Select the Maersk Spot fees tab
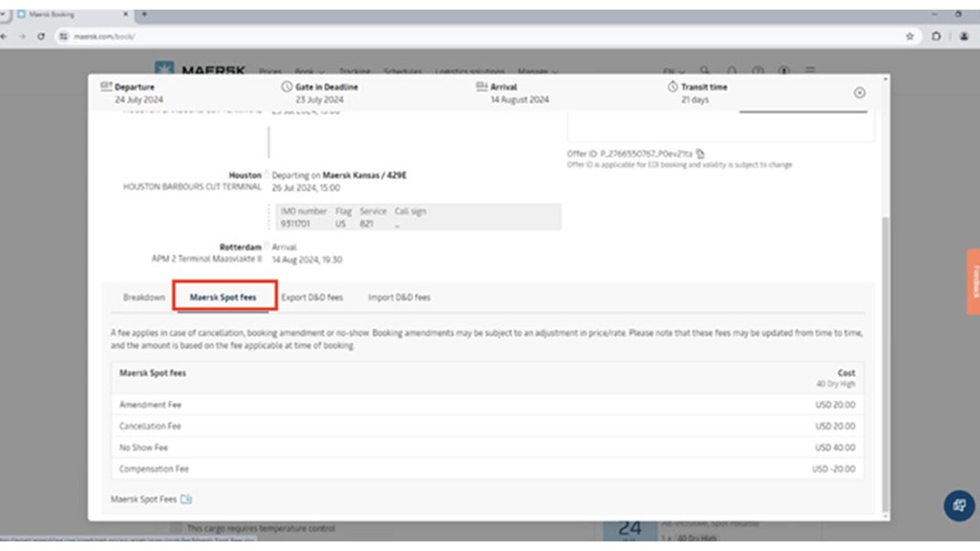This screenshot has width=980, height=551. 223,298
